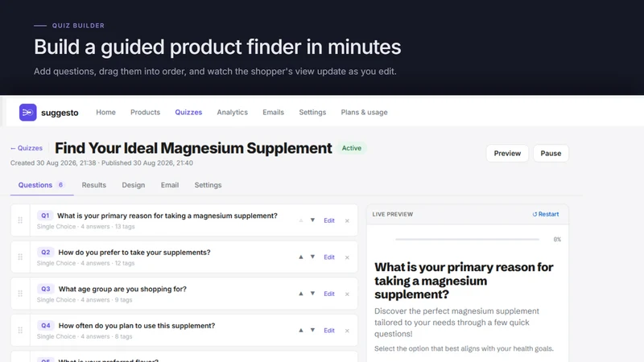Click the questions count badge 6
Screen dimensions: 644x362
[60, 185]
